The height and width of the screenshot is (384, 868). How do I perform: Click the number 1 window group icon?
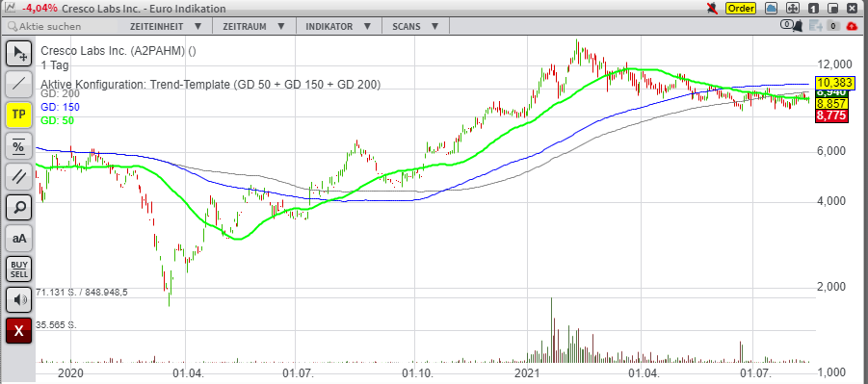pos(813,9)
